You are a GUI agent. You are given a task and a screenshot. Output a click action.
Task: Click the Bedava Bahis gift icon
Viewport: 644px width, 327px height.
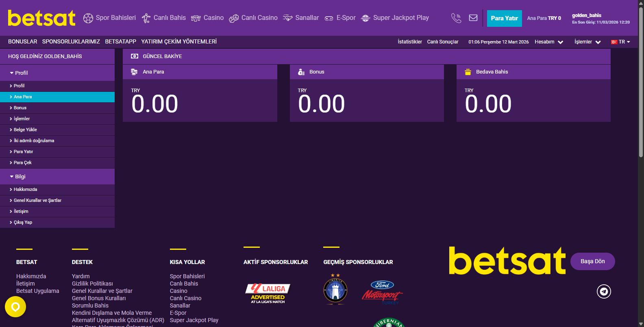tap(468, 71)
